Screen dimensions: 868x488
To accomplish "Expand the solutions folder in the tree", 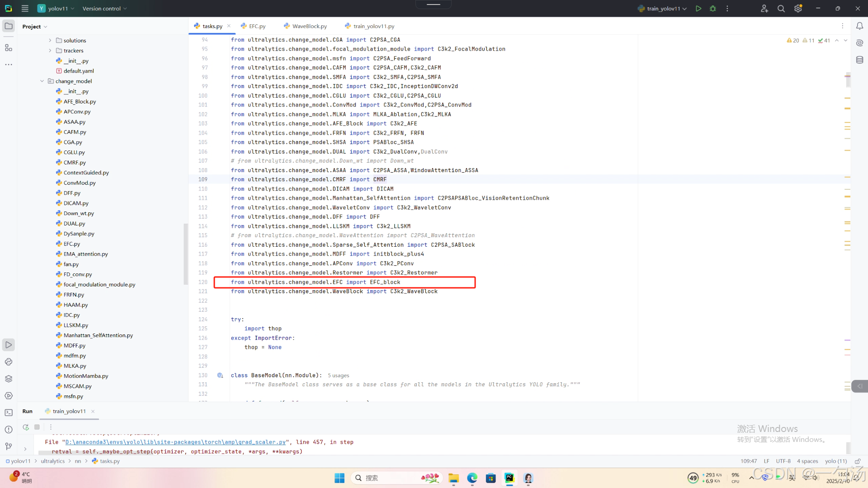I will (x=50, y=41).
